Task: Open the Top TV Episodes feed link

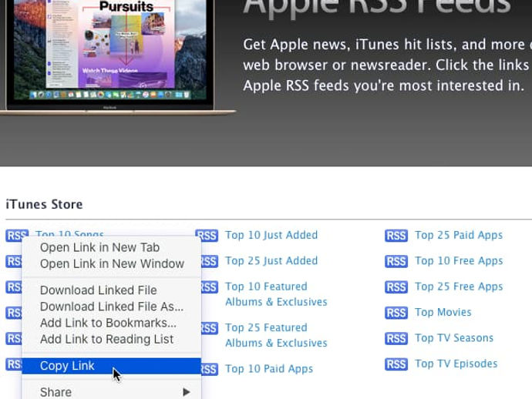Action: (456, 364)
